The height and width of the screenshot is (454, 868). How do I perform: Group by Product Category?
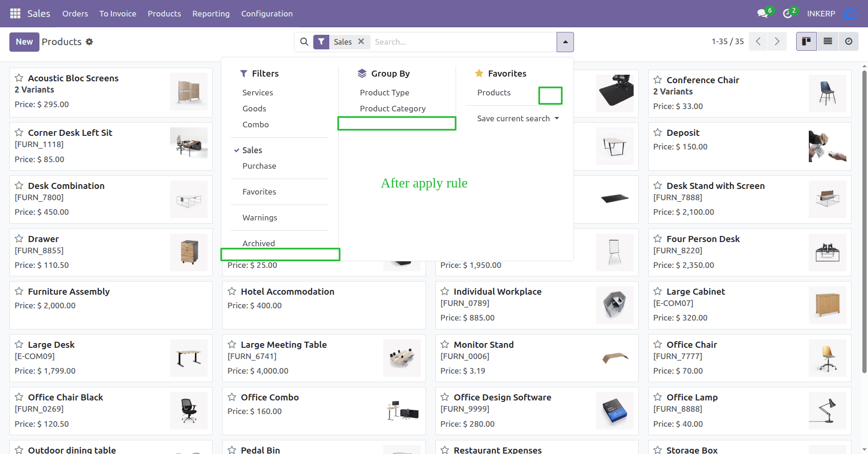(x=393, y=109)
